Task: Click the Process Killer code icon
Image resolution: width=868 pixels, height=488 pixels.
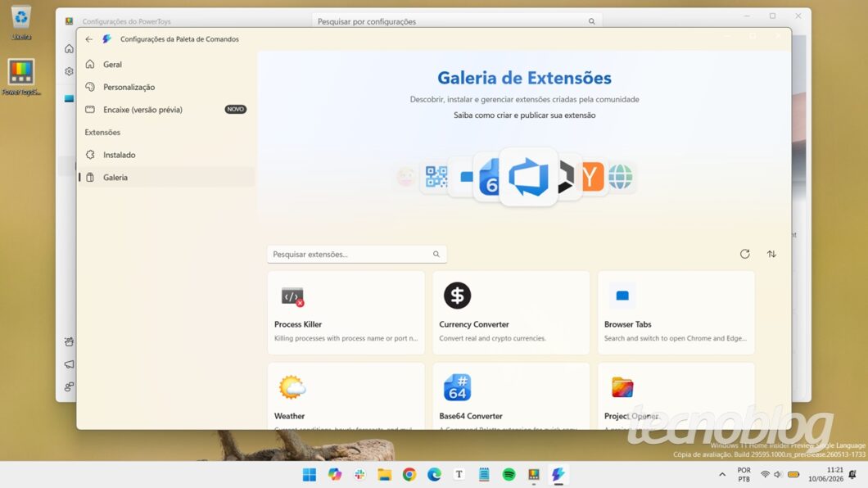Action: 292,296
